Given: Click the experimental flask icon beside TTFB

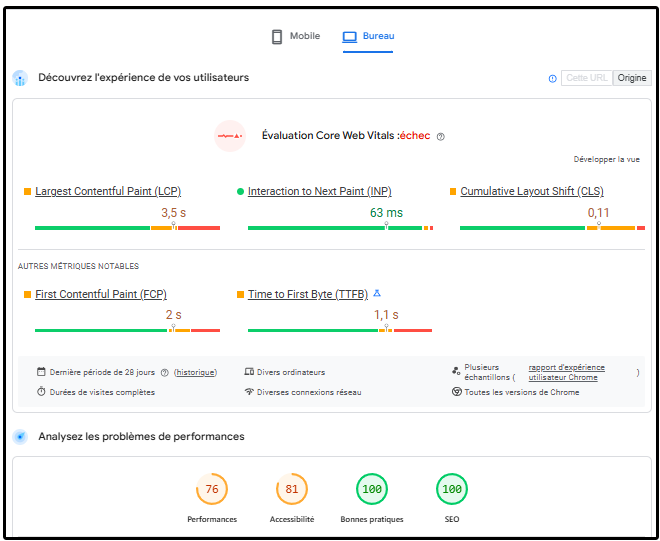Looking at the screenshot, I should (x=377, y=294).
